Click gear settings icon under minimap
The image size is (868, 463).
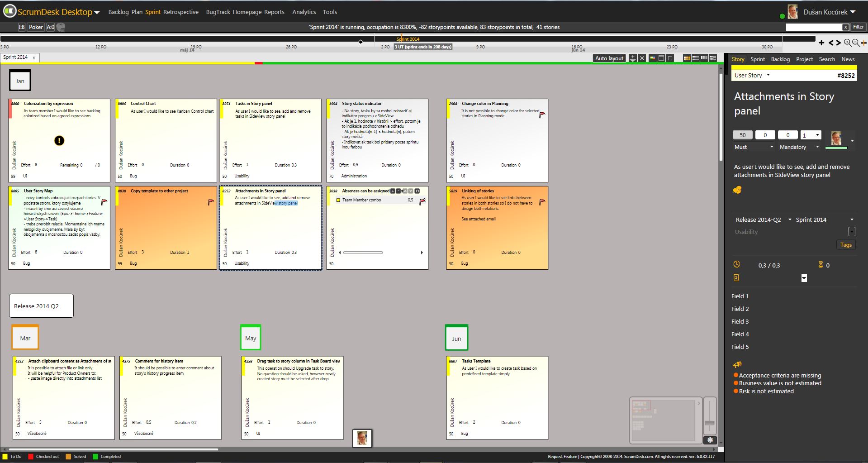(x=710, y=440)
